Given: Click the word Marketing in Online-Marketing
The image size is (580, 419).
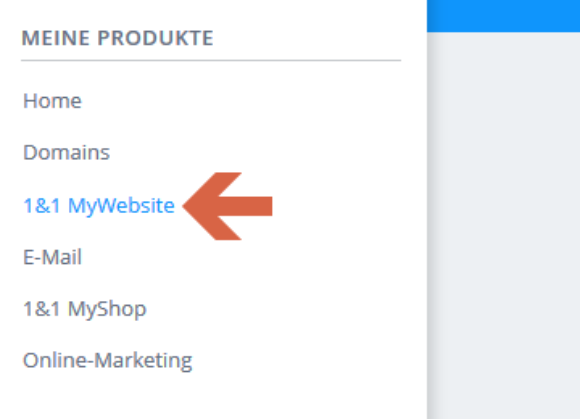Looking at the screenshot, I should (x=144, y=361).
